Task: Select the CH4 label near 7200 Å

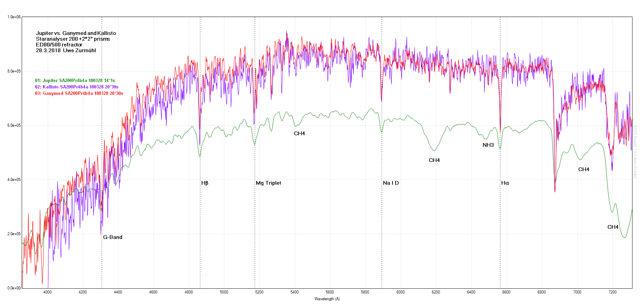Action: coord(613,227)
